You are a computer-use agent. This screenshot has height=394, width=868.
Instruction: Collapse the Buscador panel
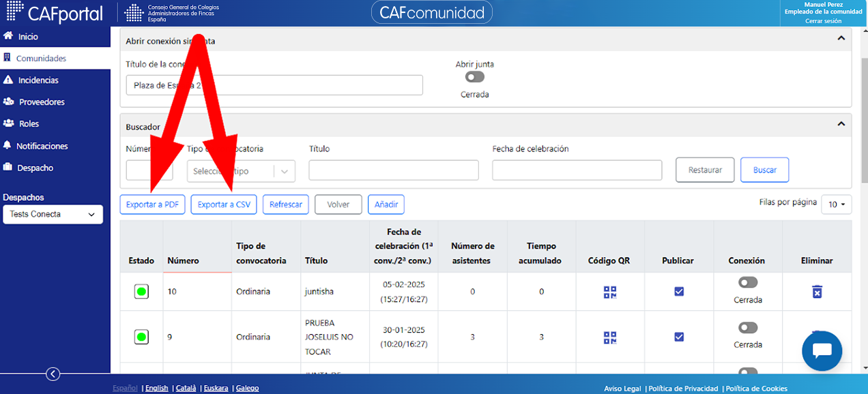(841, 124)
